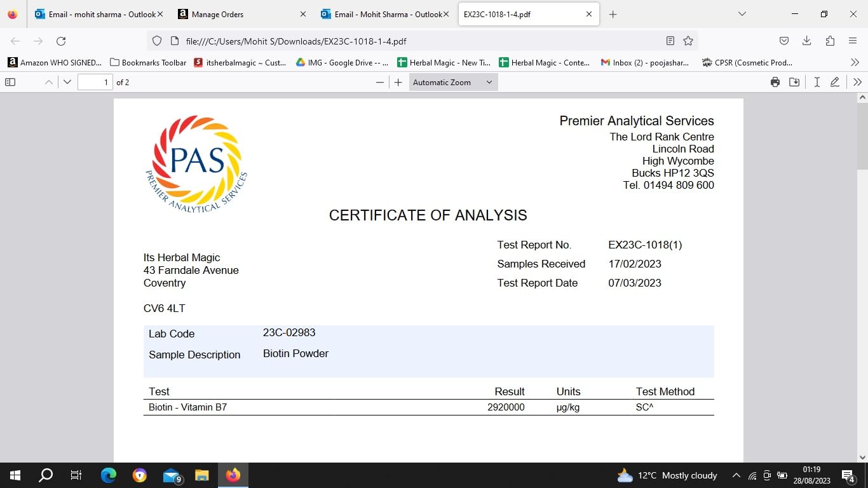Print the PDF certificate
This screenshot has width=868, height=488.
point(775,82)
